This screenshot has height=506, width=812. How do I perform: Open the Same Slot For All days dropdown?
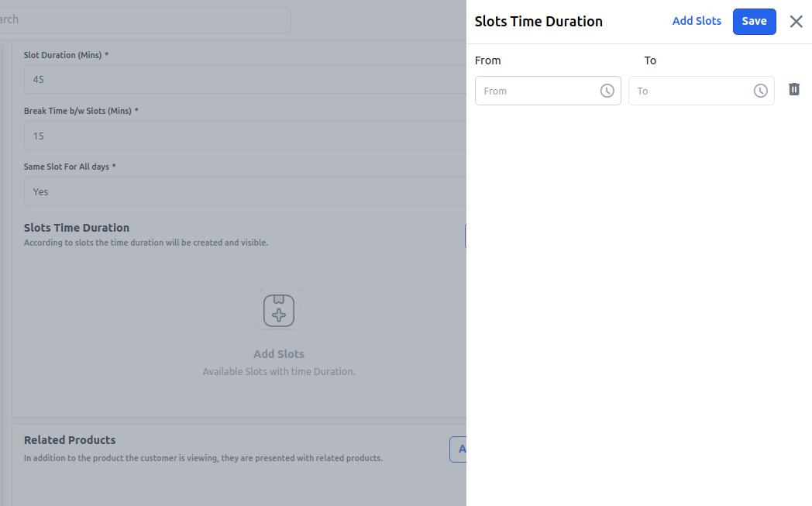244,191
